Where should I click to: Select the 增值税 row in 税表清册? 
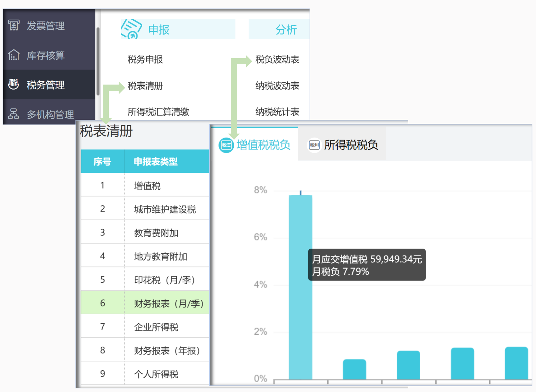pos(147,185)
